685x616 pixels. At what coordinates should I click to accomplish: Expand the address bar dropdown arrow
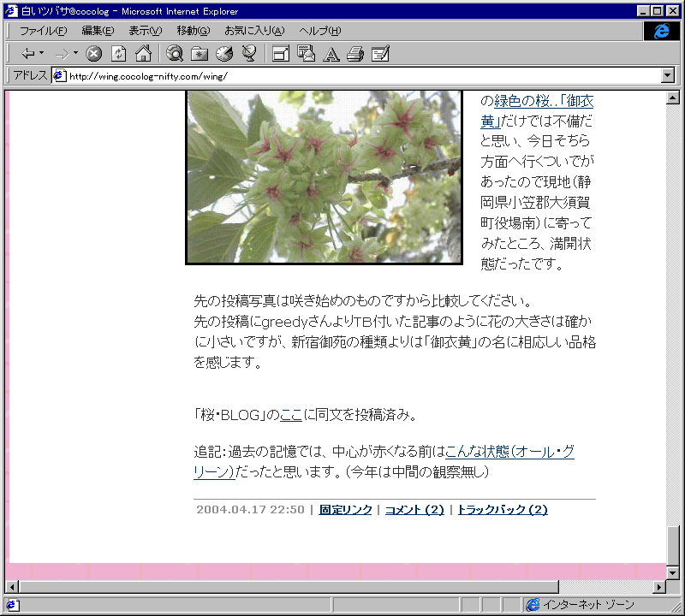pyautogui.click(x=668, y=75)
